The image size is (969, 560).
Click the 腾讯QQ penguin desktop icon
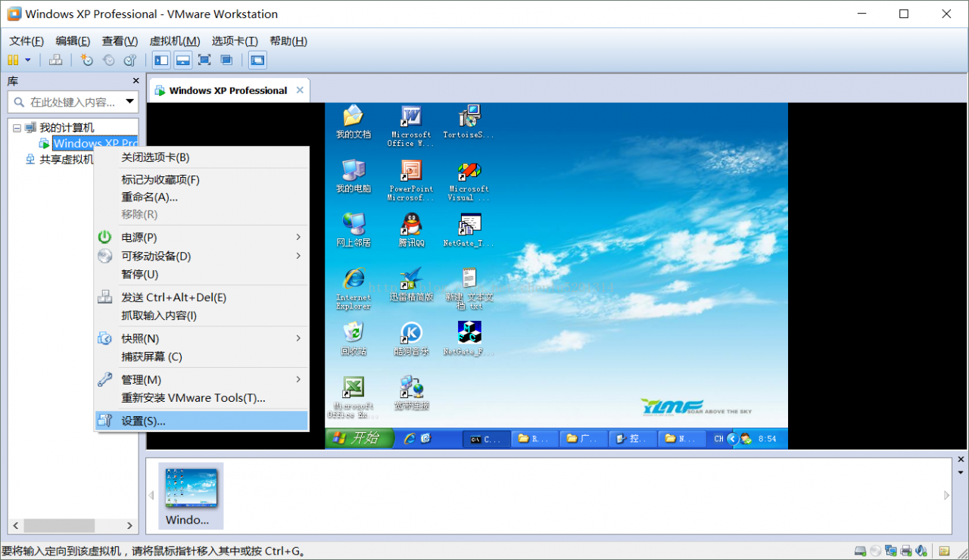(x=411, y=230)
